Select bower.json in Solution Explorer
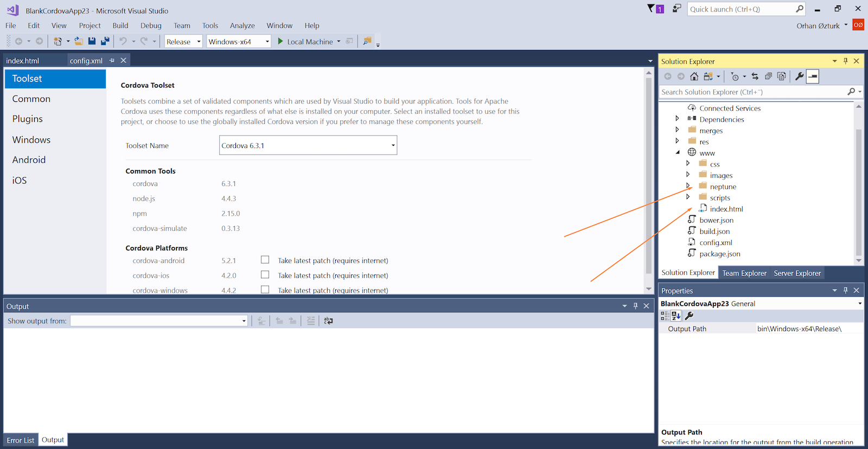This screenshot has height=449, width=868. point(716,220)
